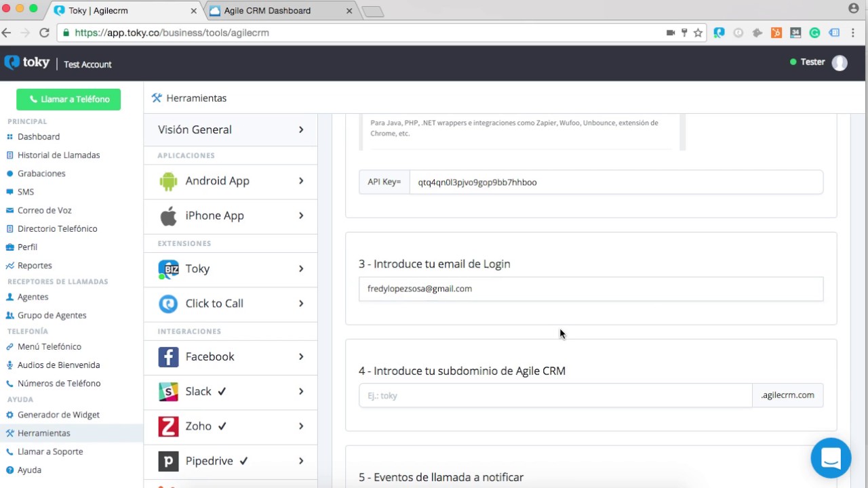Click the Pipedrive integration icon

coord(168,461)
